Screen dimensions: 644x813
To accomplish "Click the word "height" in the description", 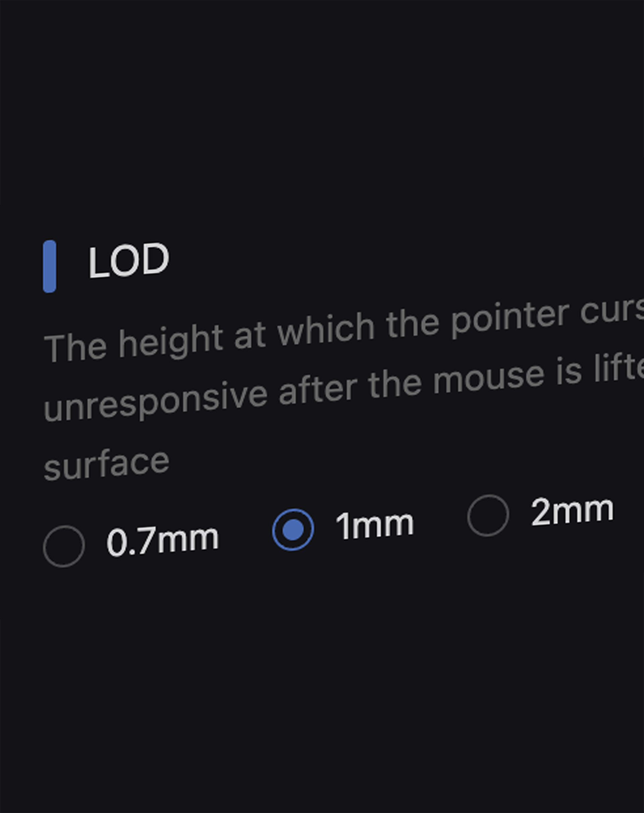I will click(170, 341).
